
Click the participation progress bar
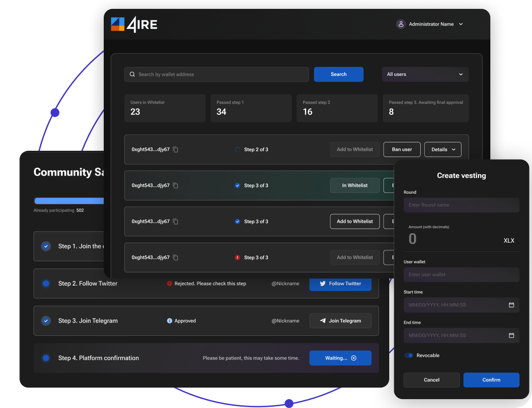tap(69, 201)
